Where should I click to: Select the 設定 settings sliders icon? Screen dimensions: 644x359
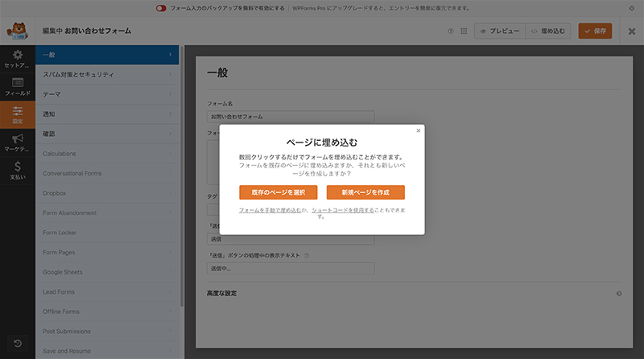click(17, 114)
